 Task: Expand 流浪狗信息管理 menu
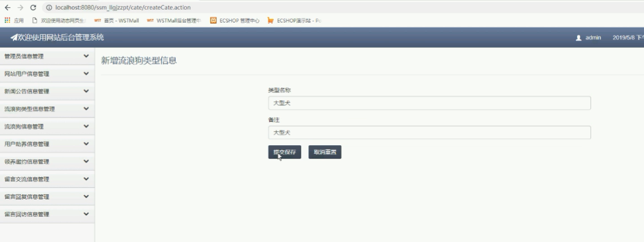(47, 127)
